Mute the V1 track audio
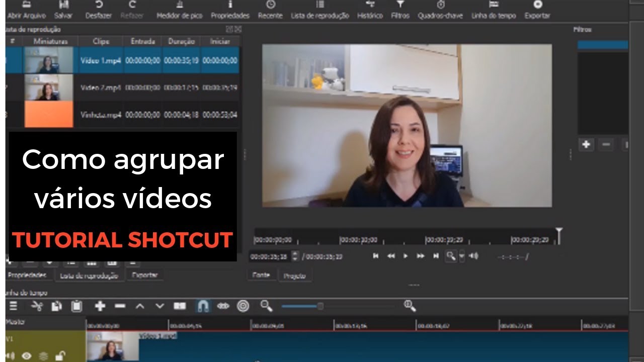This screenshot has height=362, width=644. click(10, 356)
